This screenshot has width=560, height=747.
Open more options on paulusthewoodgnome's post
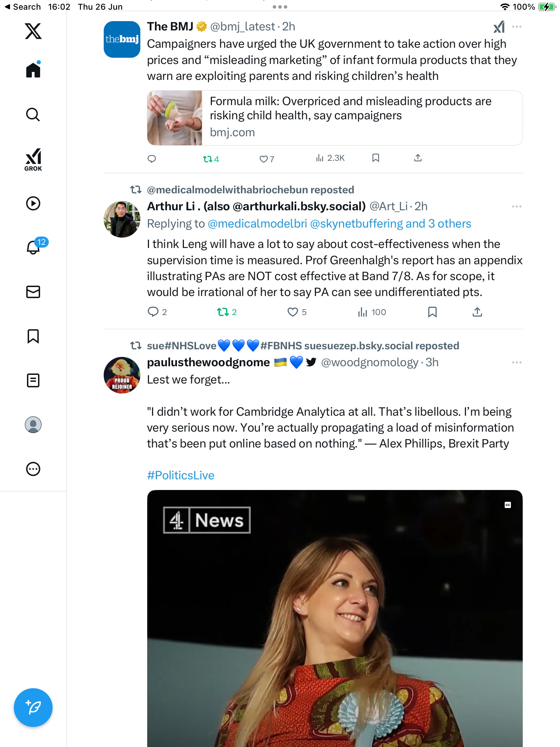pyautogui.click(x=516, y=362)
